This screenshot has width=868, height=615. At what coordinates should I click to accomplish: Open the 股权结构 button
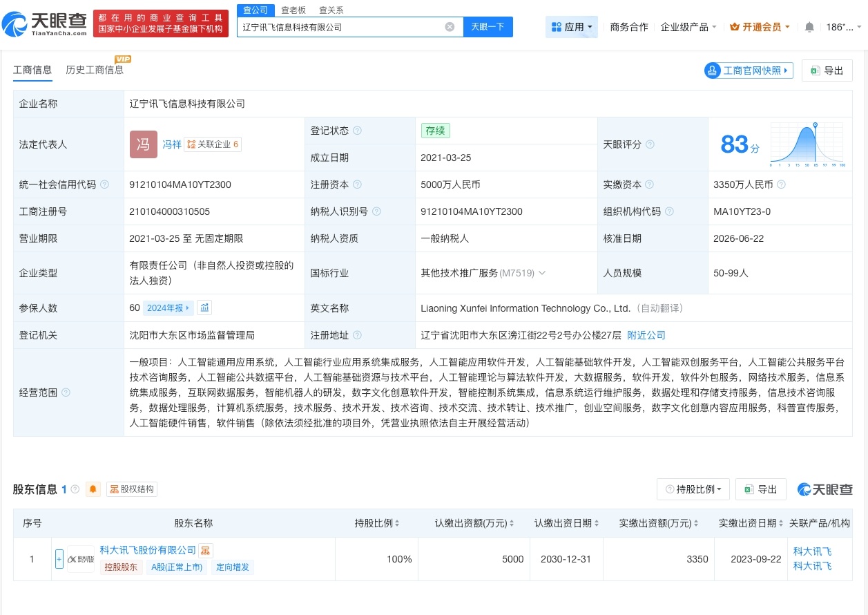click(x=132, y=489)
